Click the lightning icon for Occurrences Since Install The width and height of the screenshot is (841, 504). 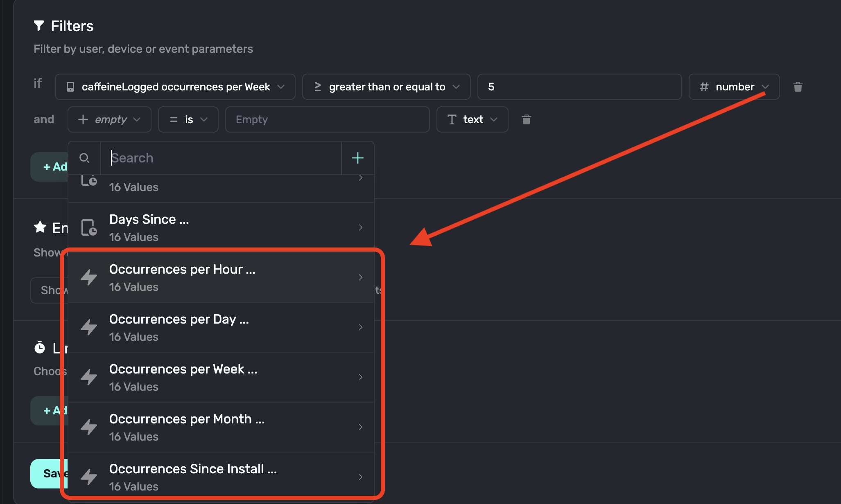89,477
